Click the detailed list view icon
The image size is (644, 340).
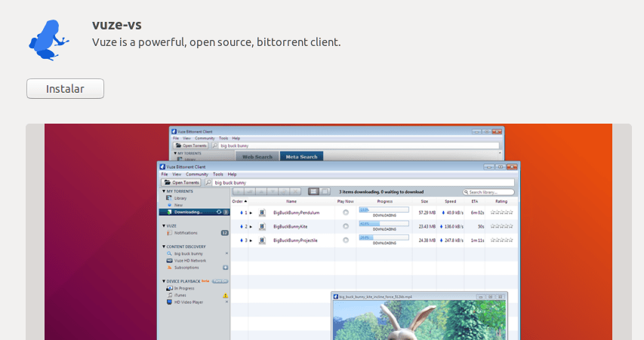(x=313, y=191)
